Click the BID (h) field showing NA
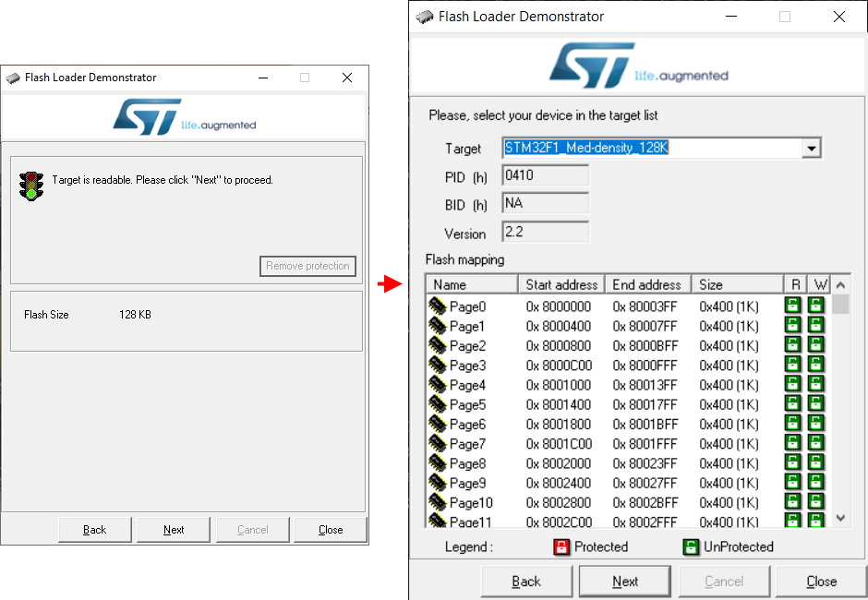This screenshot has height=600, width=868. click(546, 203)
